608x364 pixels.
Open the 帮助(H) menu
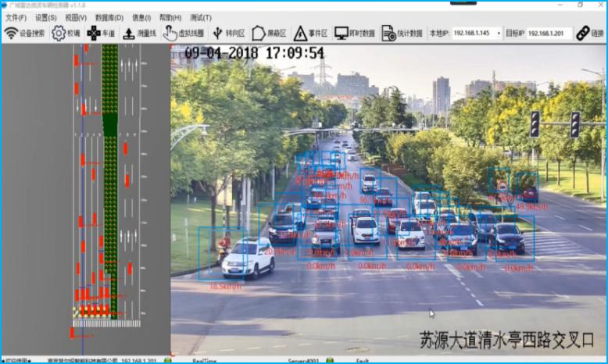click(x=170, y=17)
